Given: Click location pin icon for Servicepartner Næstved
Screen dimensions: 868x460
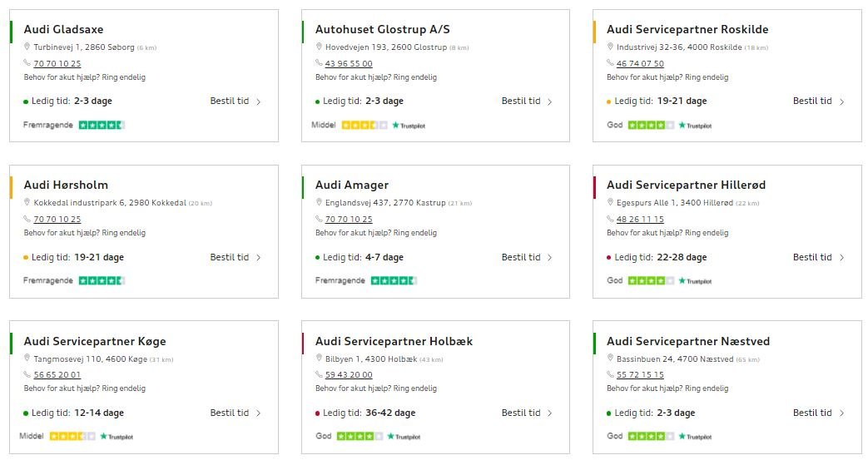Looking at the screenshot, I should [x=610, y=359].
